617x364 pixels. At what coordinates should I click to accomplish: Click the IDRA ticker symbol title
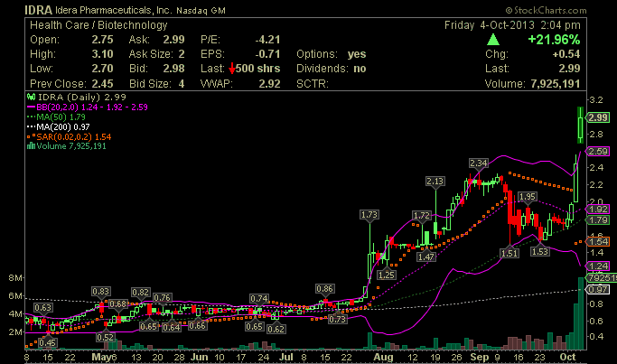click(38, 10)
